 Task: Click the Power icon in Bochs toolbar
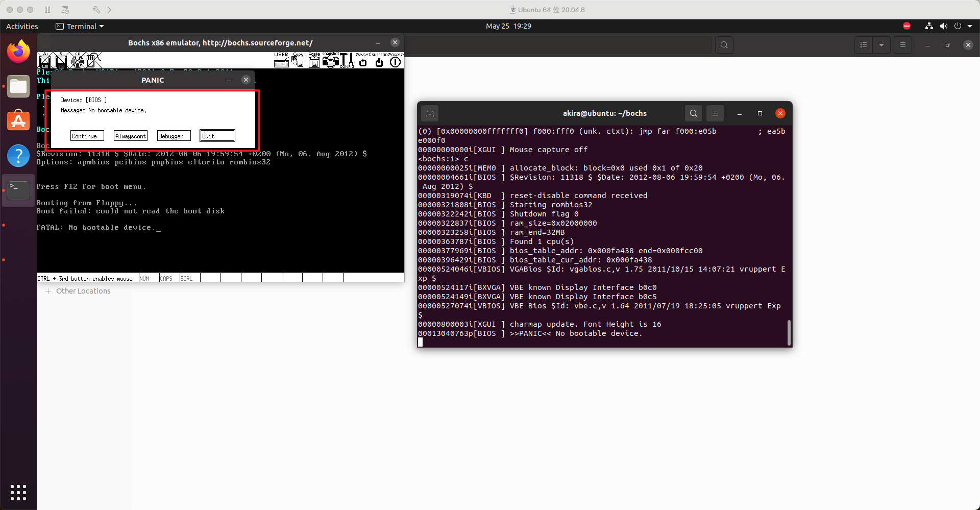click(x=396, y=60)
